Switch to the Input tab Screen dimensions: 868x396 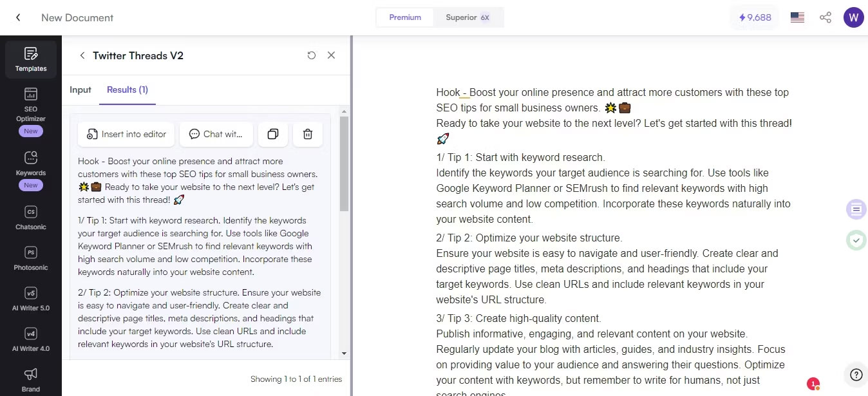click(x=80, y=90)
